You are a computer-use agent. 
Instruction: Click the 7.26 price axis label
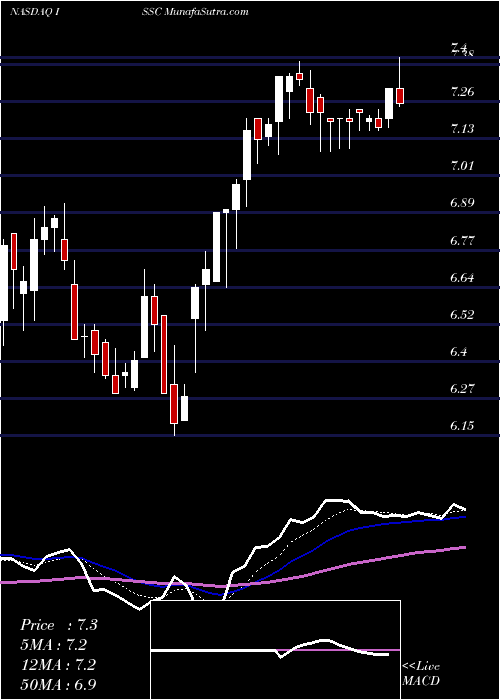click(462, 92)
